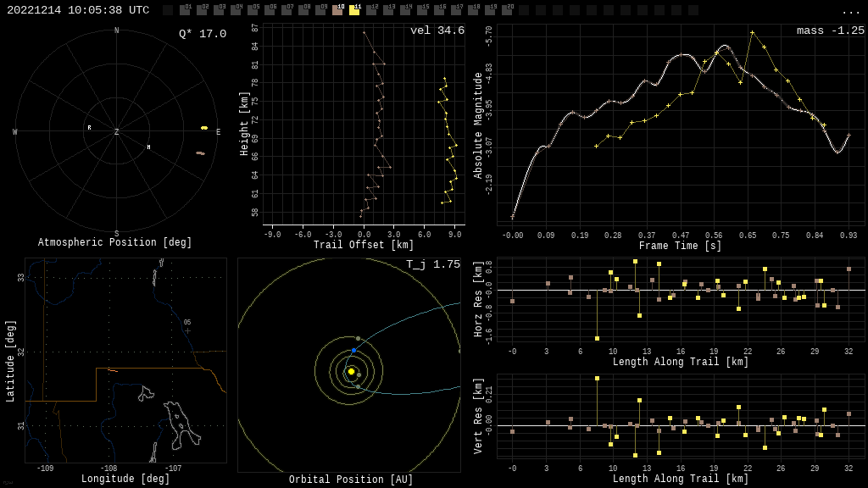
Task: Click the blue Earth dot on the orbit
Action: (353, 350)
